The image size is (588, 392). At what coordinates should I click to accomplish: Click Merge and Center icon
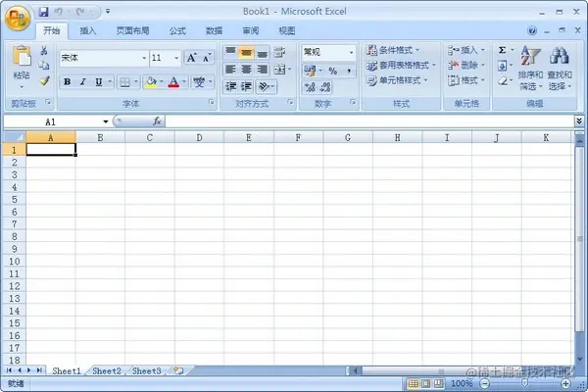pos(279,70)
